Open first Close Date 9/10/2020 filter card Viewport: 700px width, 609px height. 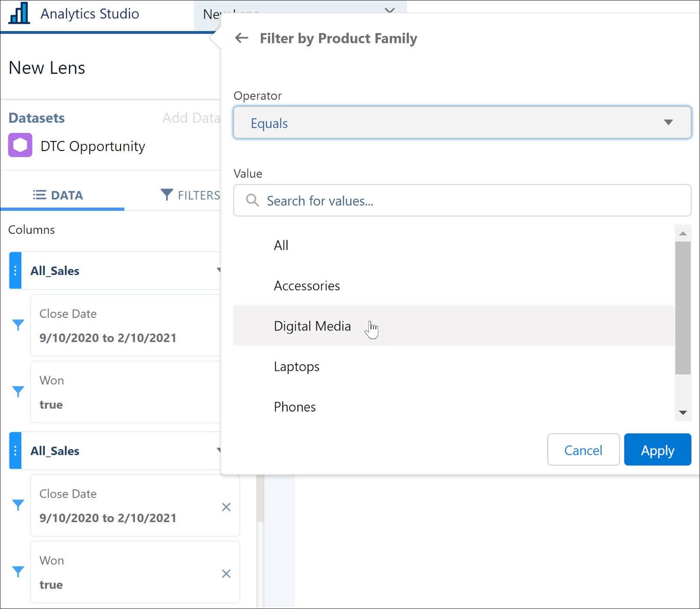126,325
